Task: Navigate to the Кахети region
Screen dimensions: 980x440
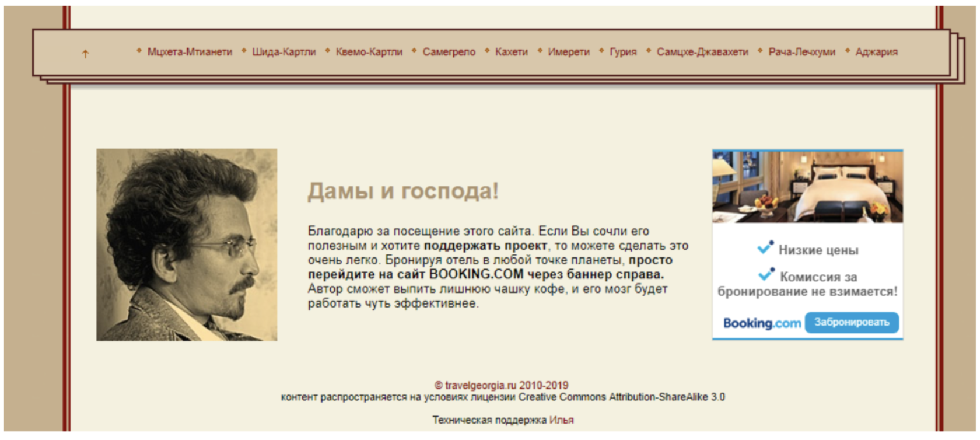Action: point(511,52)
